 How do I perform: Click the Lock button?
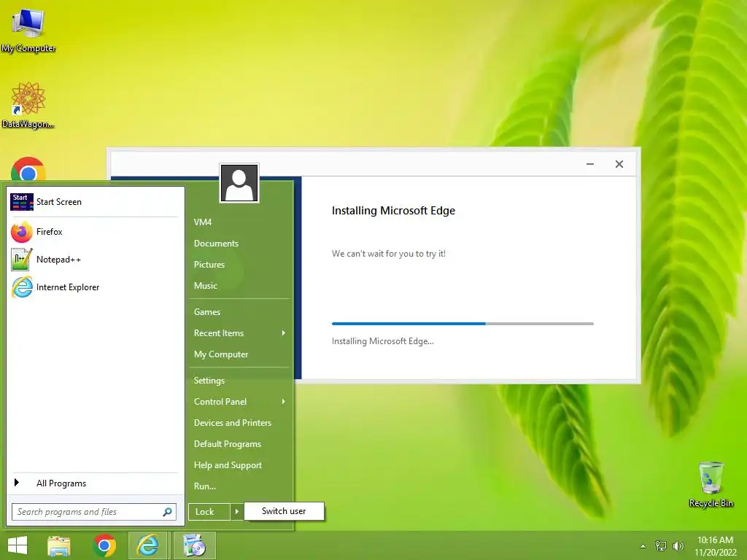coord(209,512)
